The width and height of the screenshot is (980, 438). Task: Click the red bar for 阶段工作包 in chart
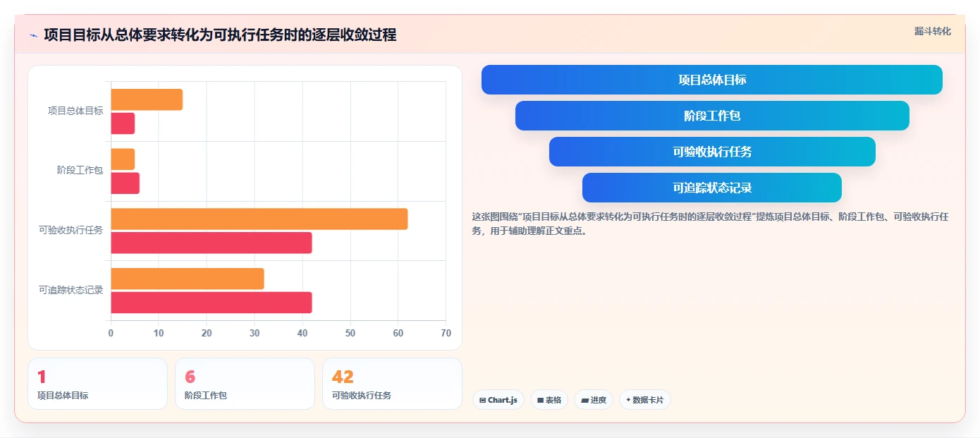(x=125, y=183)
